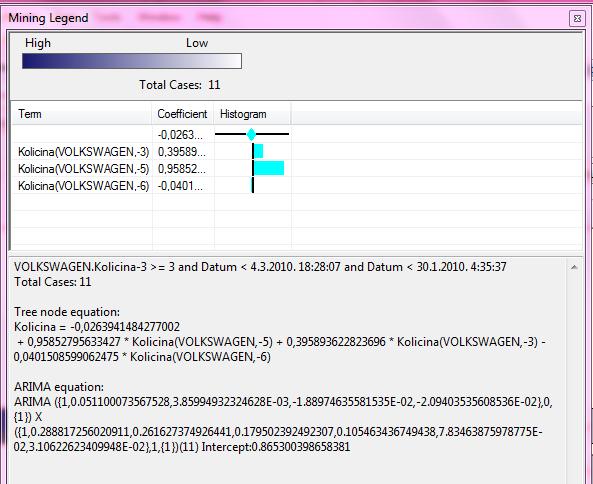Click the 0,39589... coefficient cell
593x484 pixels.
182,152
